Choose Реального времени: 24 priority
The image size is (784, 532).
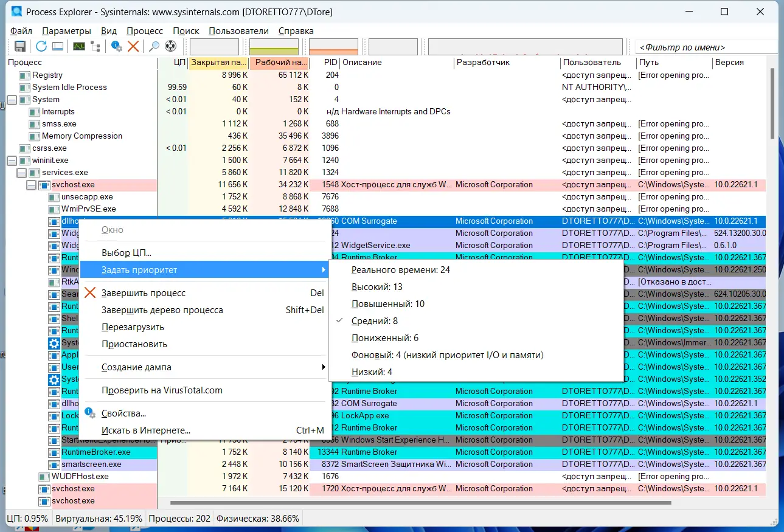click(400, 270)
